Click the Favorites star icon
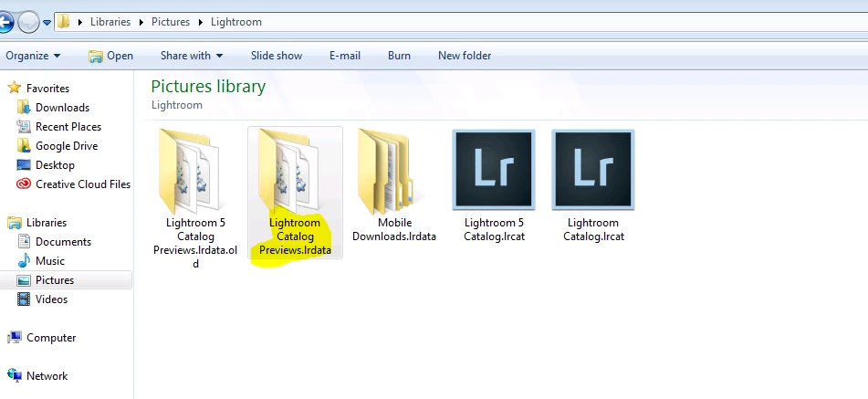 coord(15,88)
